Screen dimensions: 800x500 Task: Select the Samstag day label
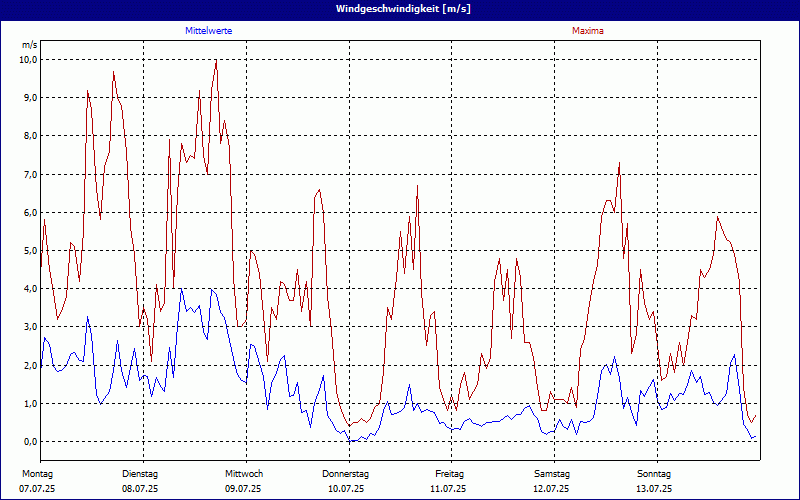(552, 473)
